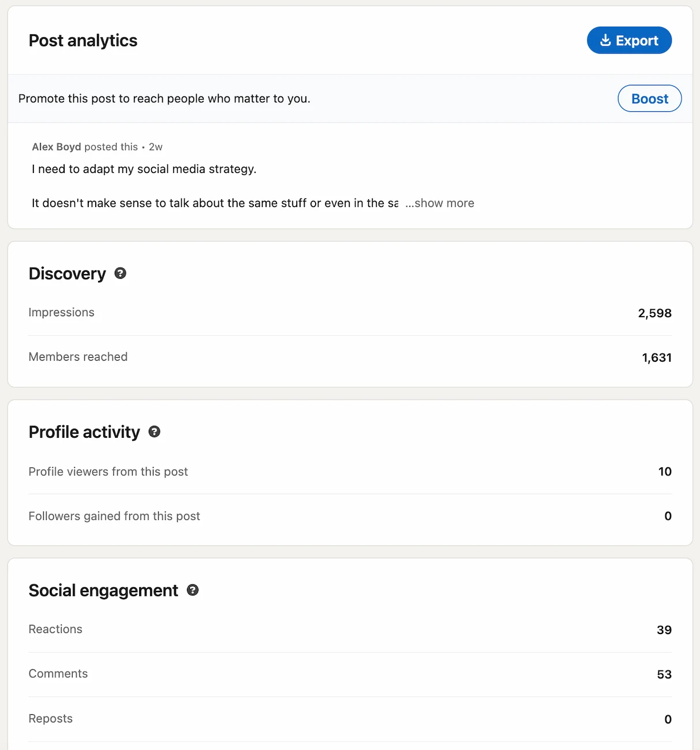Click Boost to promote this post

click(x=649, y=98)
